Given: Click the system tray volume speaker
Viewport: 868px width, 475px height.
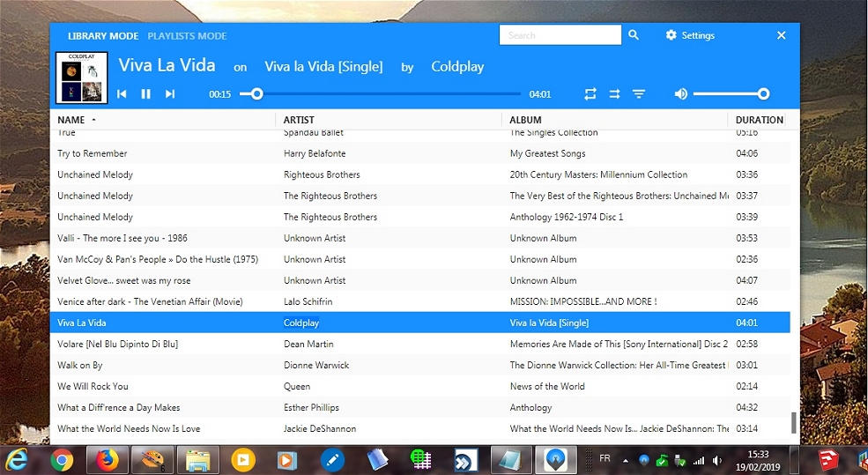Looking at the screenshot, I should [717, 461].
